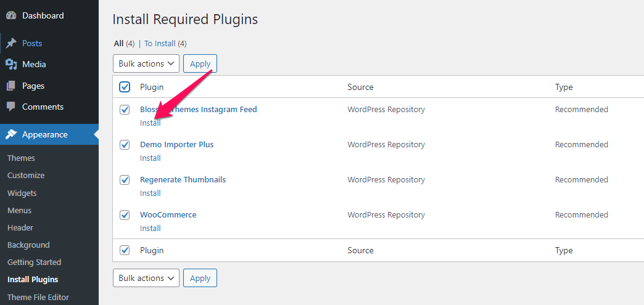Click the Pages icon in sidebar
The height and width of the screenshot is (305, 644).
[x=11, y=86]
